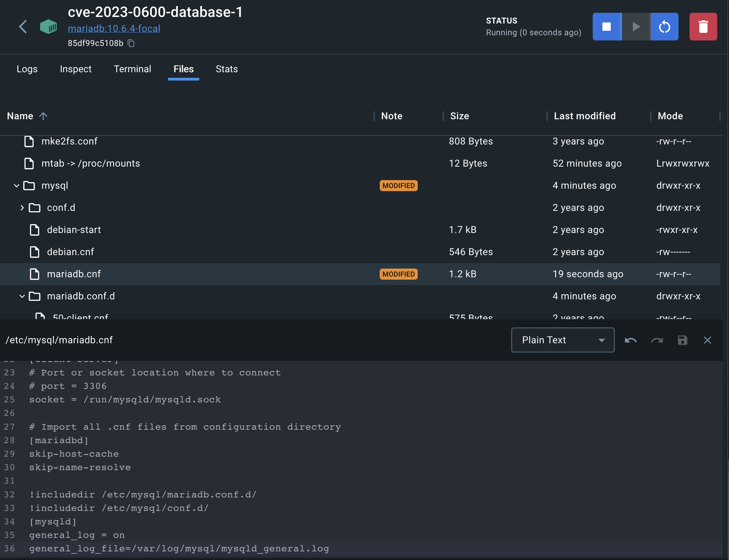Sort by the Name column header

(20, 116)
